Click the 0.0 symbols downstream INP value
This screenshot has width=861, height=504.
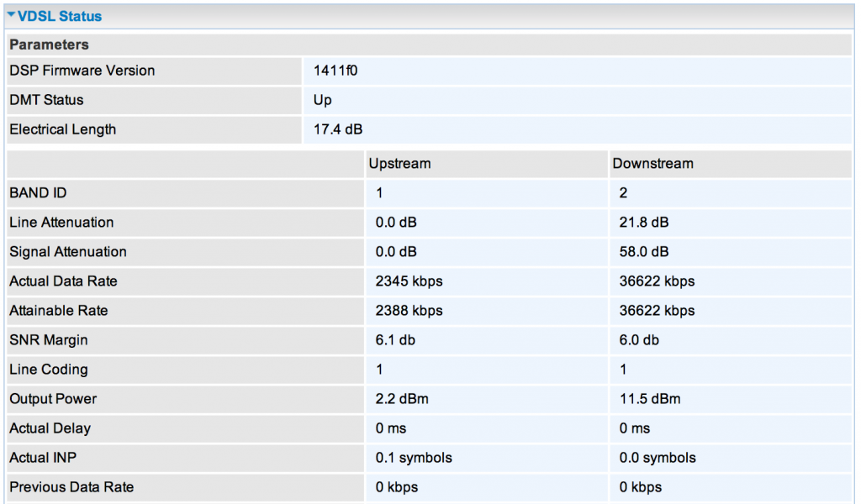point(658,458)
